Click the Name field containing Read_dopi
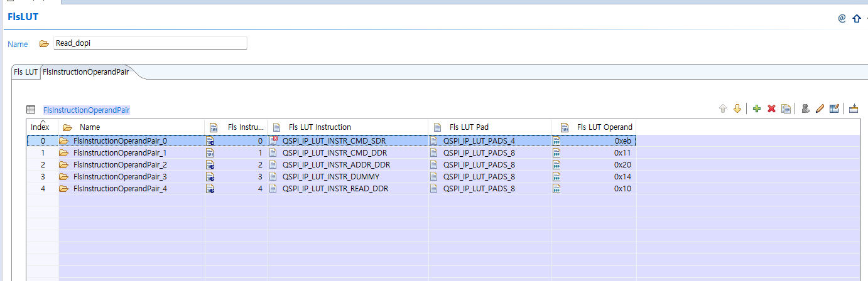Screen dimensions: 868x281 point(151,43)
